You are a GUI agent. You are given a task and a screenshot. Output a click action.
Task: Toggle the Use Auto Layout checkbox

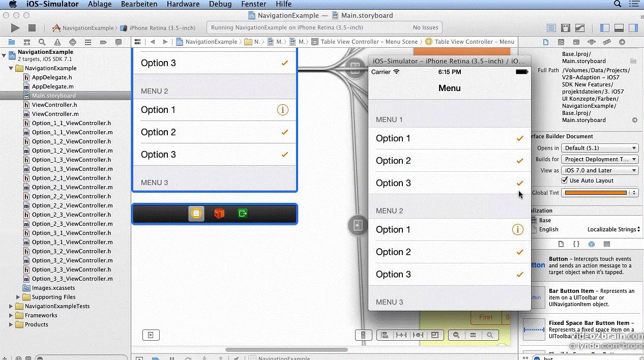tap(565, 181)
